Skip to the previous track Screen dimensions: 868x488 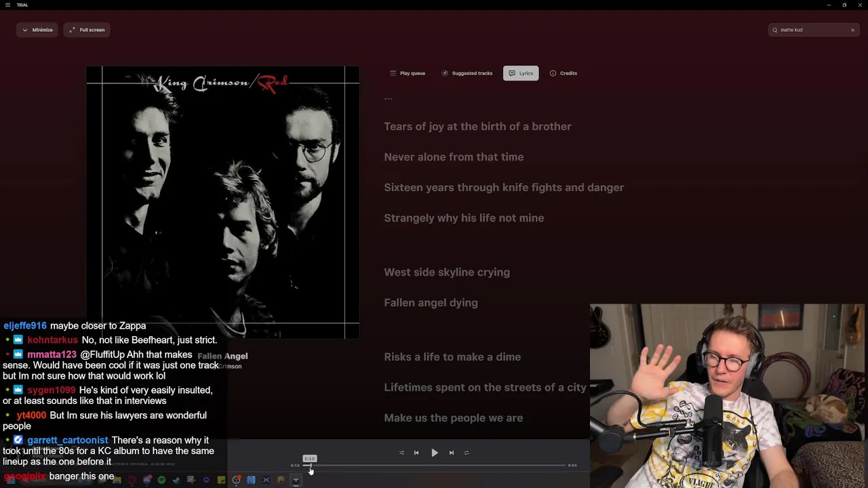coord(416,453)
